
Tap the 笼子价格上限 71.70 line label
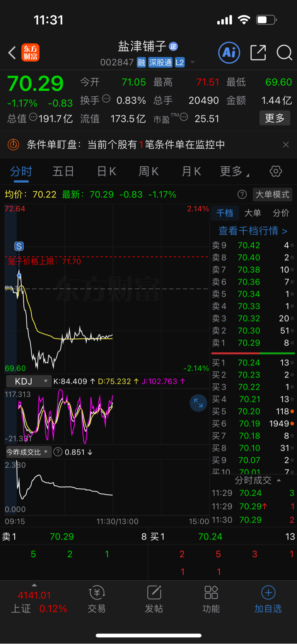point(44,262)
